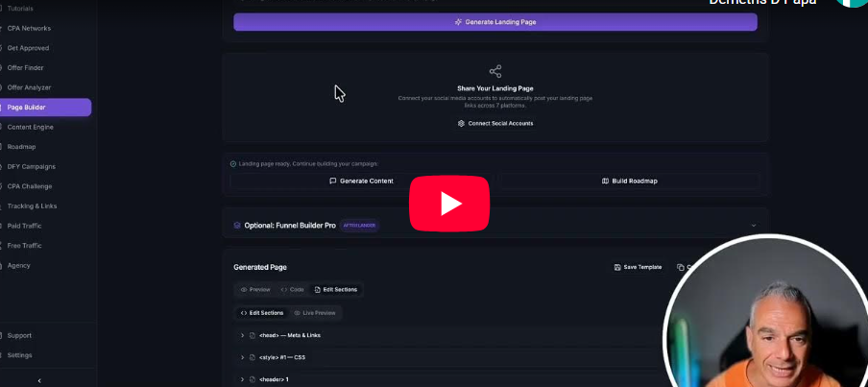Click Generate Content button
Viewport: 868px width, 387px height.
point(361,181)
